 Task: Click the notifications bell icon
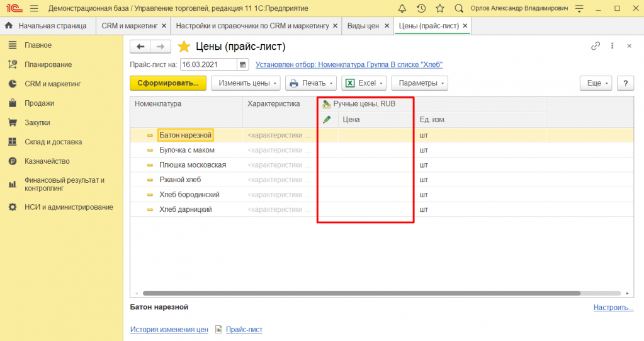[x=402, y=8]
